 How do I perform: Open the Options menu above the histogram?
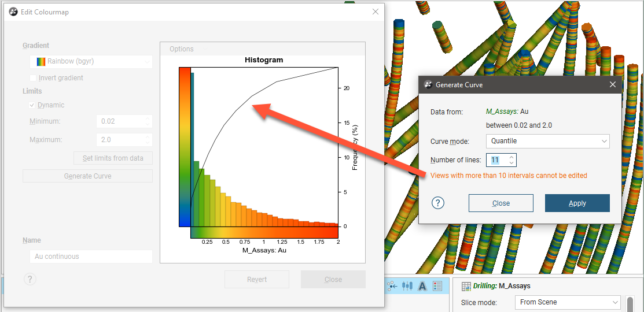(182, 49)
